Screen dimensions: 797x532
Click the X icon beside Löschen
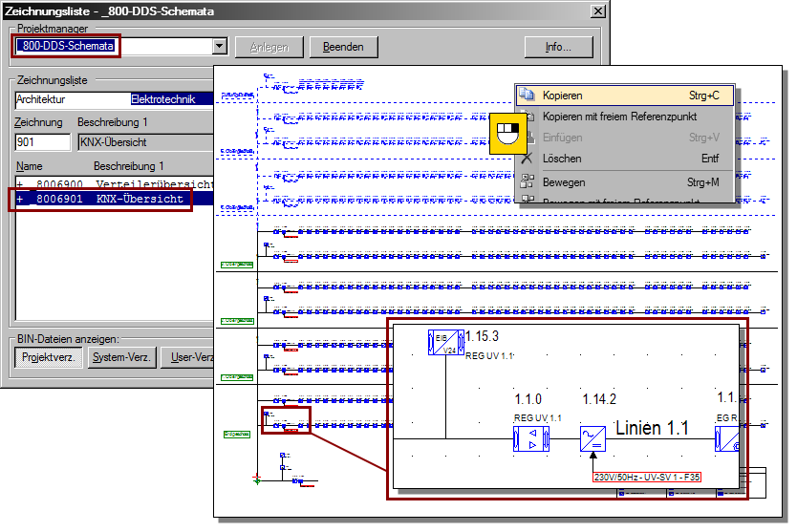[x=526, y=159]
